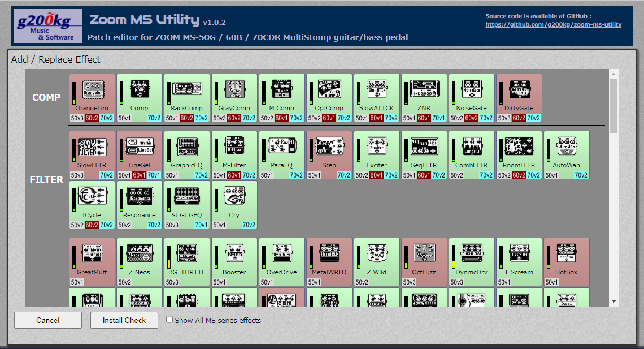Click the FILTER category label

[46, 180]
